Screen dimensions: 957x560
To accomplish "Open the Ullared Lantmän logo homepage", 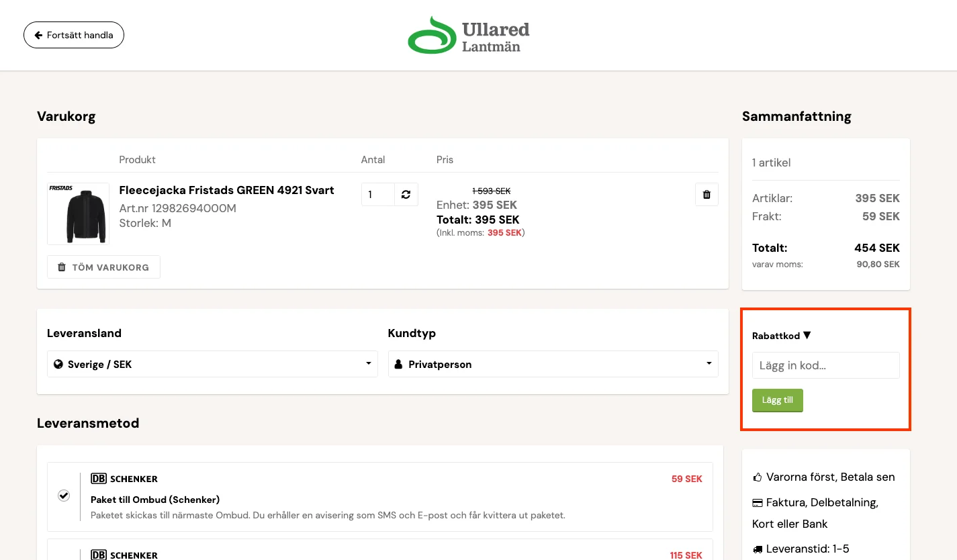I will pyautogui.click(x=469, y=35).
